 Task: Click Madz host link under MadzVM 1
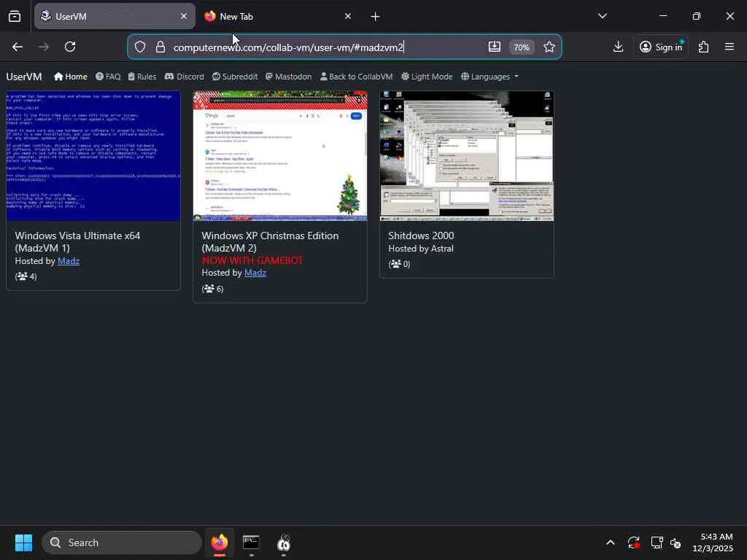tap(69, 261)
